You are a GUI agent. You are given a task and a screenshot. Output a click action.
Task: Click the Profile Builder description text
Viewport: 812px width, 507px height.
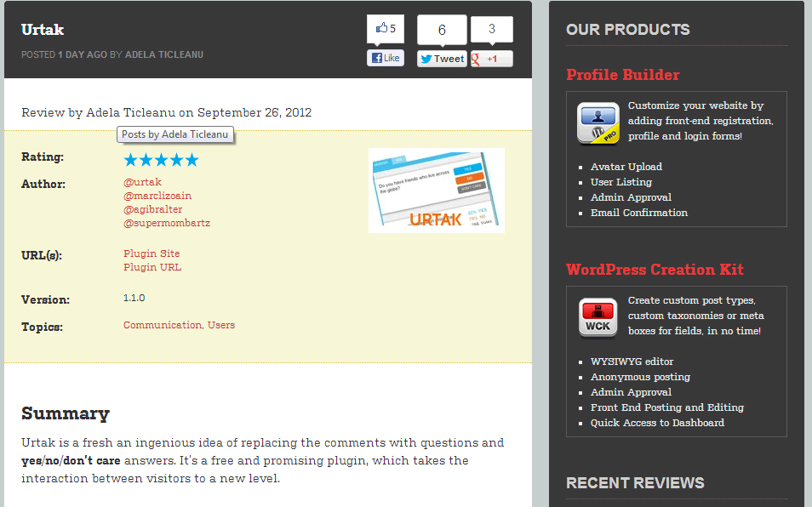coord(700,121)
